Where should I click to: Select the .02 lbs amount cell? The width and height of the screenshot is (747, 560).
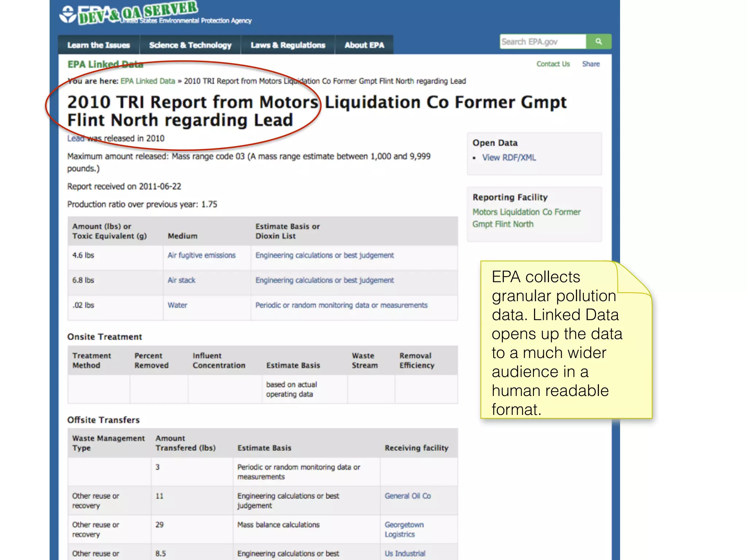click(x=115, y=308)
